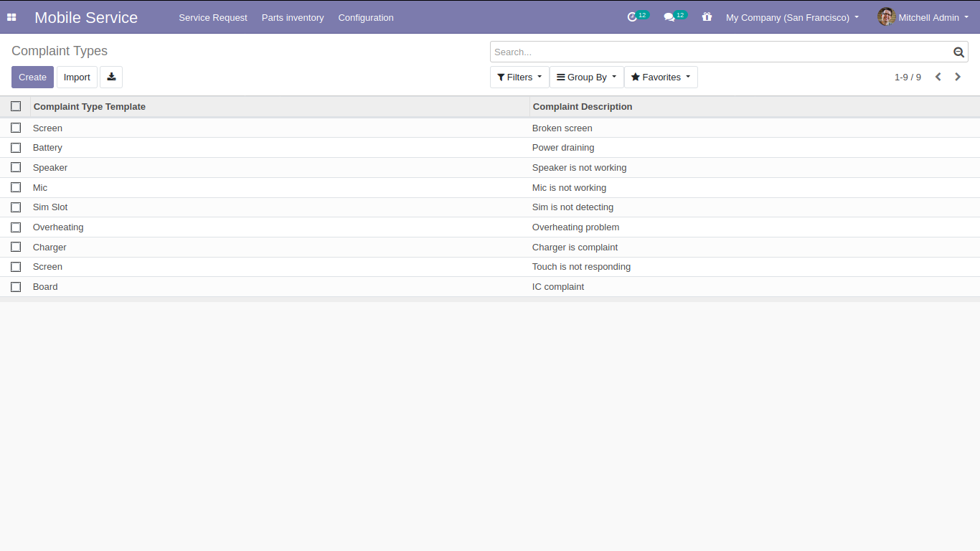The height and width of the screenshot is (551, 980).
Task: Go to the next page arrow
Action: (x=958, y=77)
